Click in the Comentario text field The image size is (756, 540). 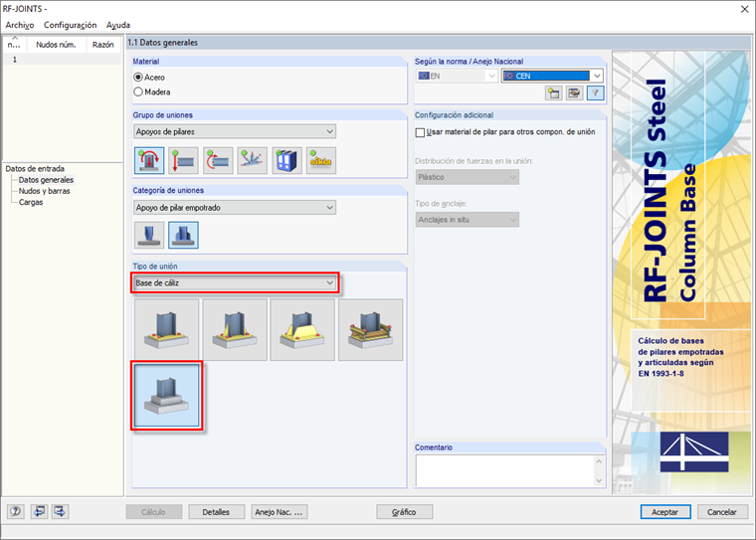click(x=504, y=471)
